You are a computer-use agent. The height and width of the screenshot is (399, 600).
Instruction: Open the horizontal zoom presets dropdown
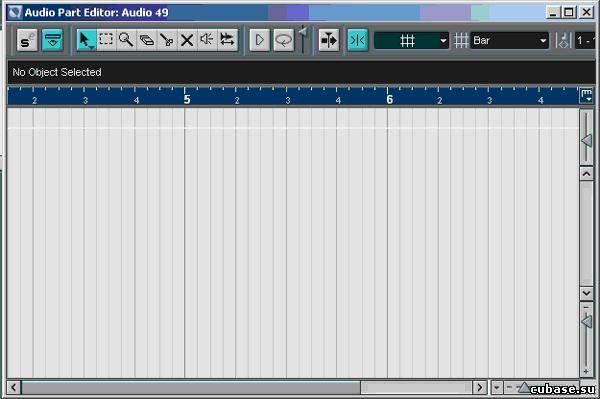coord(497,388)
